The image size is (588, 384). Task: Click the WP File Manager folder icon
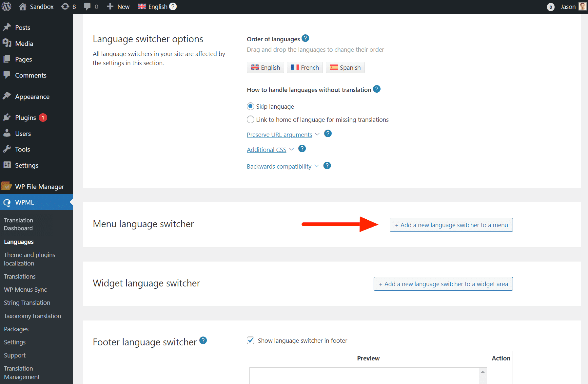click(7, 186)
